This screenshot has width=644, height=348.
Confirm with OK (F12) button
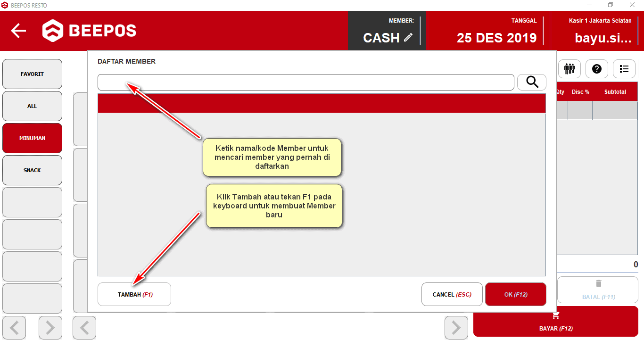coord(516,294)
